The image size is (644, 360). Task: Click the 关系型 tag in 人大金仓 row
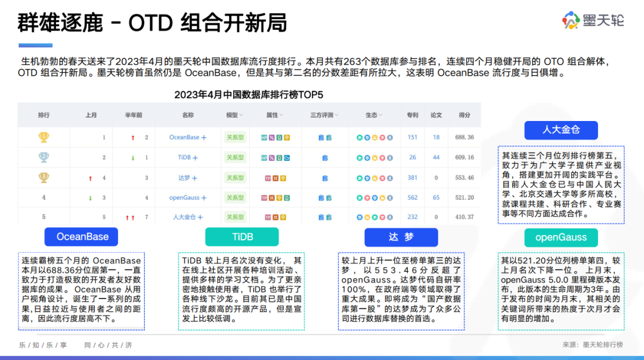236,217
